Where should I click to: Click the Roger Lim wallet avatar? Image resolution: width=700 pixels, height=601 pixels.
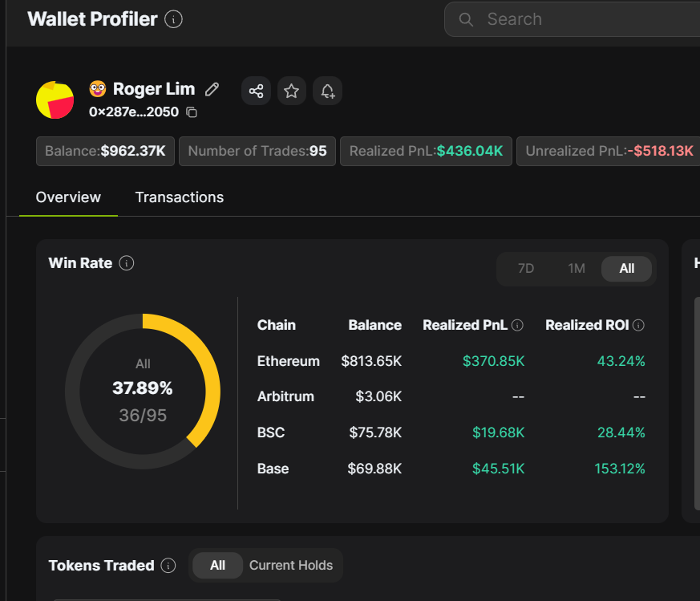click(55, 99)
